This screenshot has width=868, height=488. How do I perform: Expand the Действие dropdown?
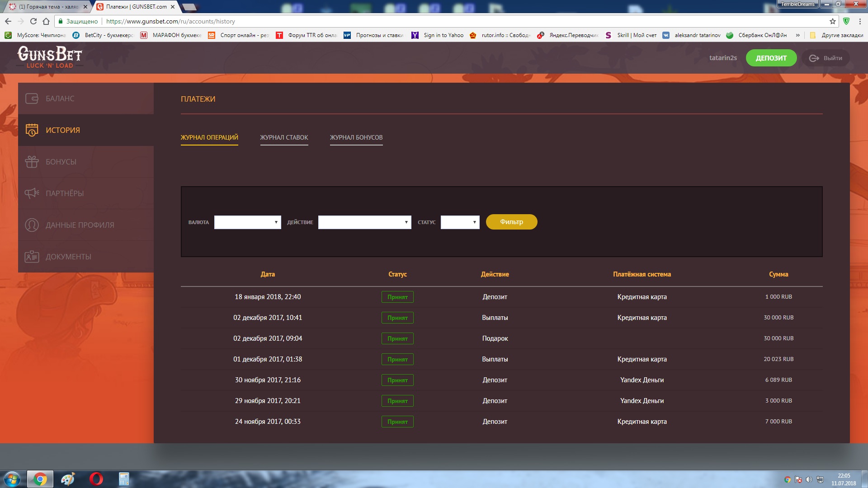(x=364, y=222)
